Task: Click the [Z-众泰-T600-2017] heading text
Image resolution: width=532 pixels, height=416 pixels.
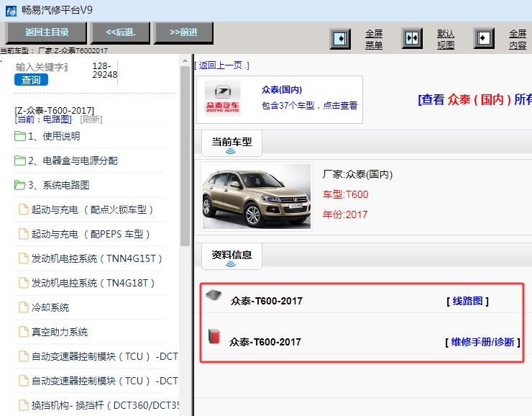Action: [55, 110]
